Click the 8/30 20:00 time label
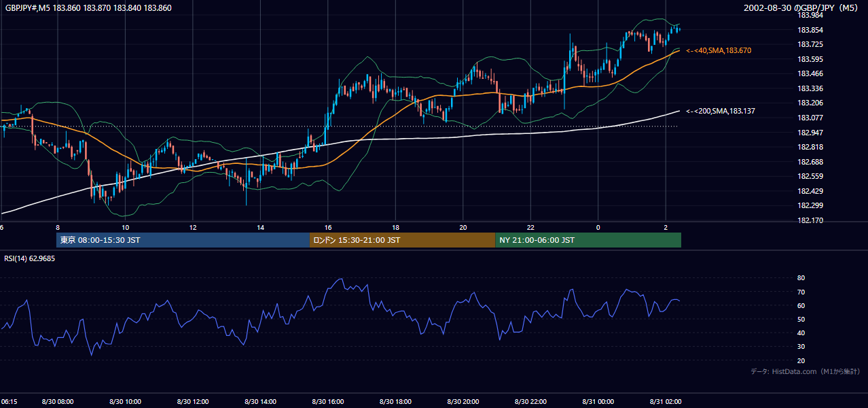 tap(463, 401)
